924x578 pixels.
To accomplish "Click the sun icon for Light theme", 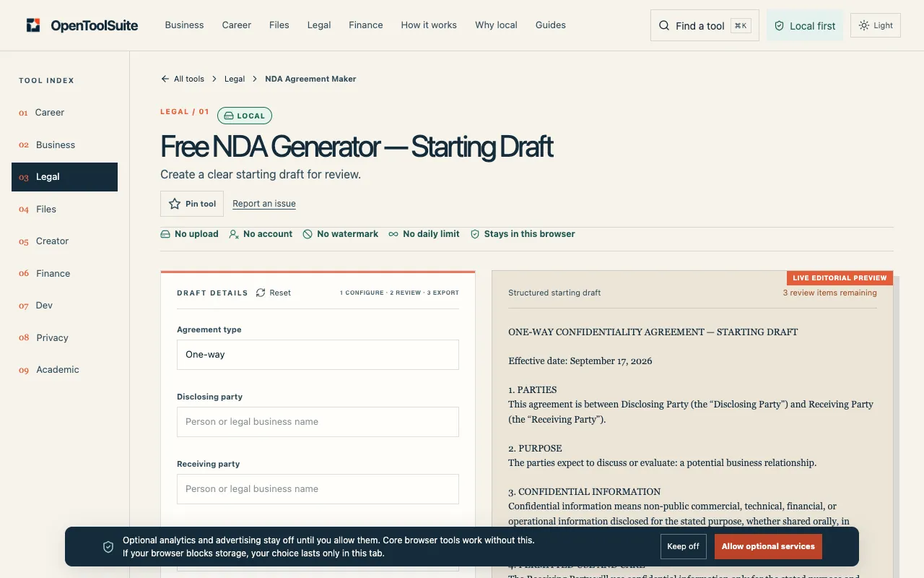I will [864, 25].
